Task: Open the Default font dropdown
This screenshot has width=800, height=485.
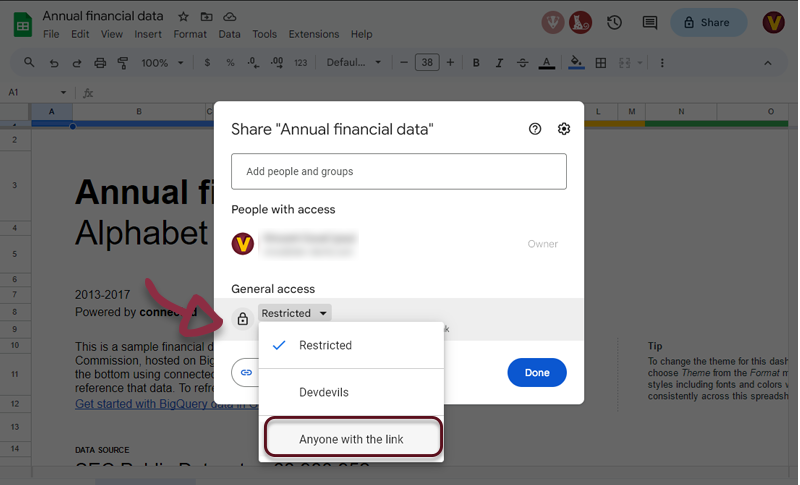Action: click(352, 63)
